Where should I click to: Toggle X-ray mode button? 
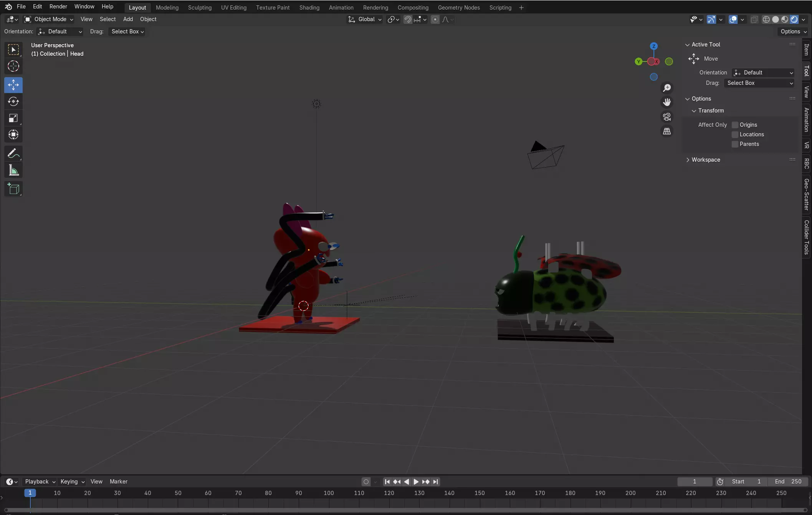(754, 19)
